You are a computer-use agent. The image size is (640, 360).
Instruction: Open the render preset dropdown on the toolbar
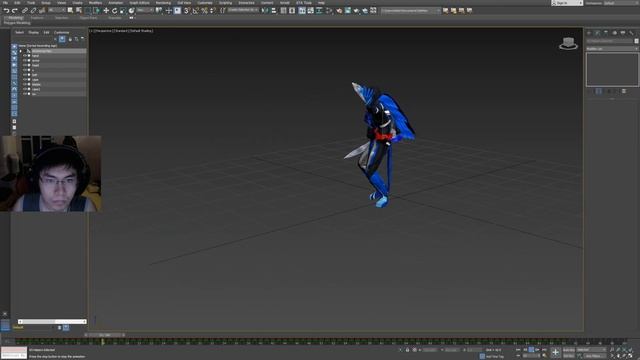tap(411, 11)
